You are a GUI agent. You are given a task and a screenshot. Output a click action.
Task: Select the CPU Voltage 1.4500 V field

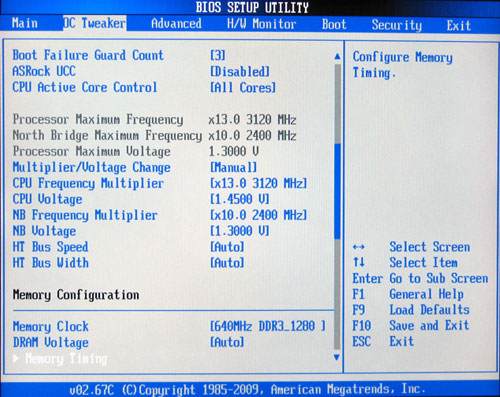tap(239, 199)
